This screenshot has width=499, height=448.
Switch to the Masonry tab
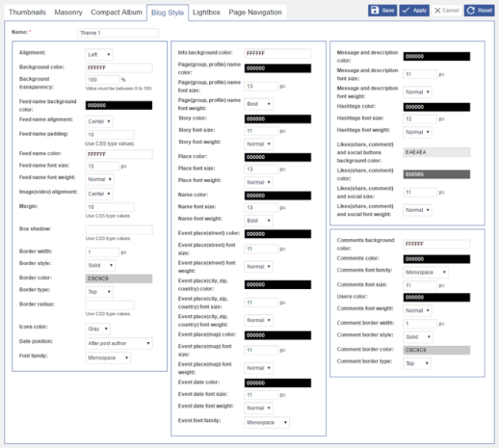pyautogui.click(x=68, y=13)
